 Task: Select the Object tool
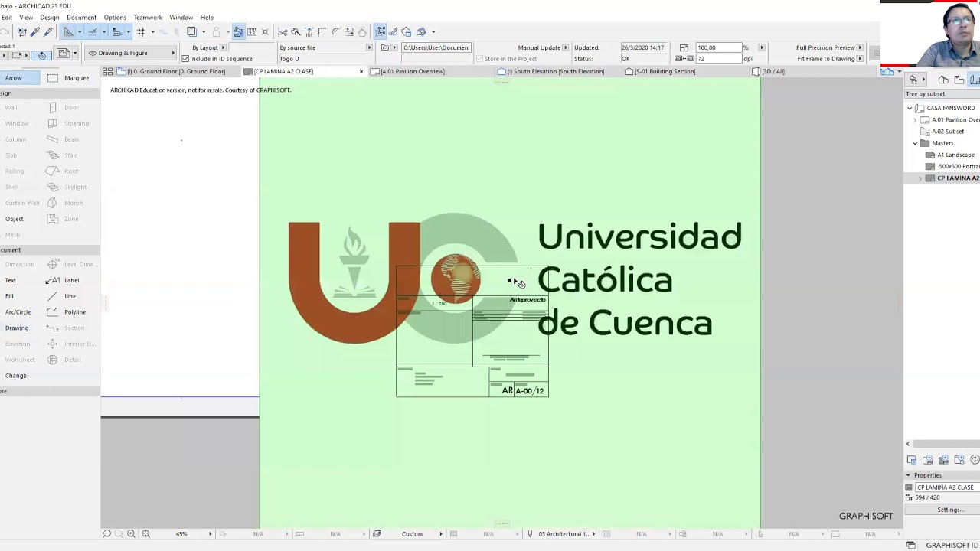pyautogui.click(x=15, y=219)
